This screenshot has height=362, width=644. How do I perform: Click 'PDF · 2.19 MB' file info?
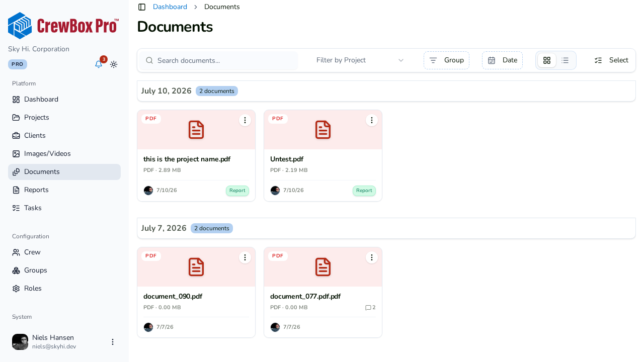click(289, 170)
